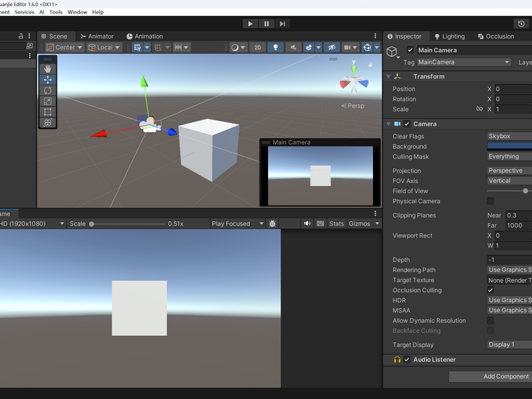Select the Move tool
Viewport: 532px width, 399px height.
47,80
